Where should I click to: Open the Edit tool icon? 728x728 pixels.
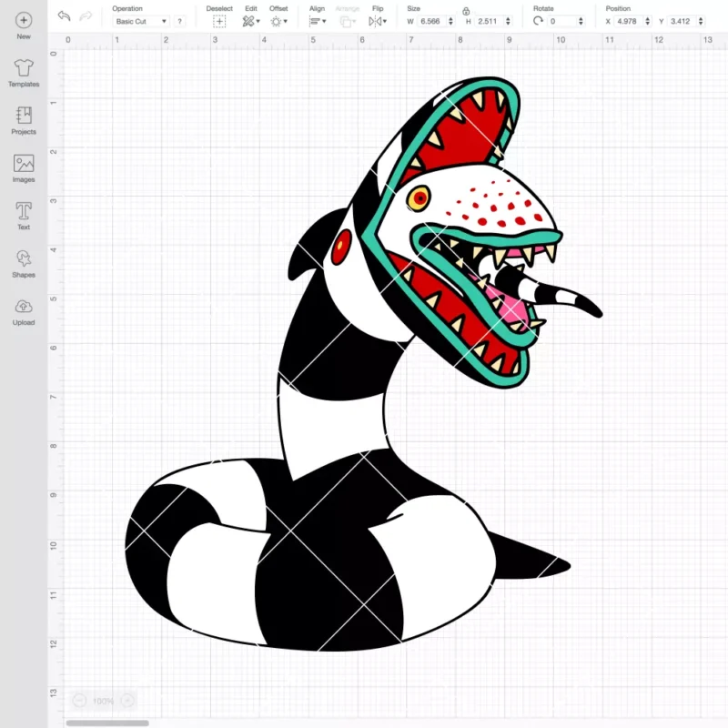[248, 21]
